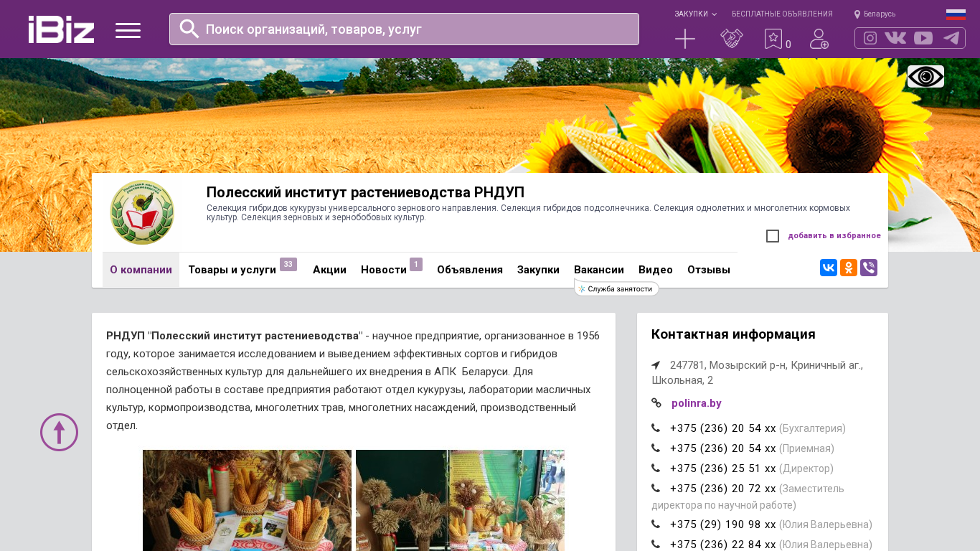
Task: Click the handshake partners icon
Action: (732, 39)
